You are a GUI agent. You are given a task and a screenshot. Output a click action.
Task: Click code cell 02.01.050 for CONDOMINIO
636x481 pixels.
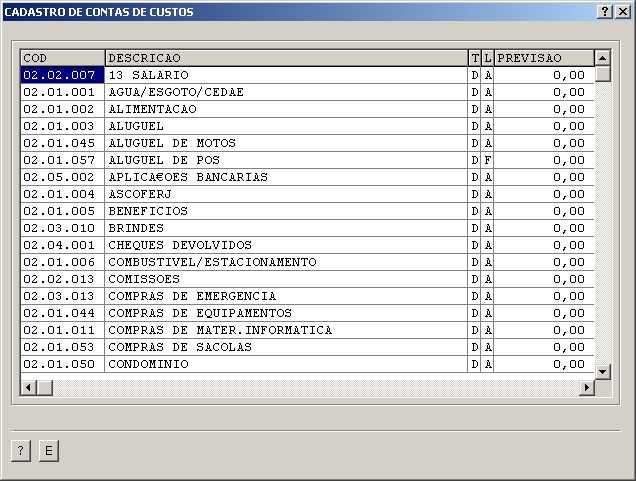click(62, 364)
